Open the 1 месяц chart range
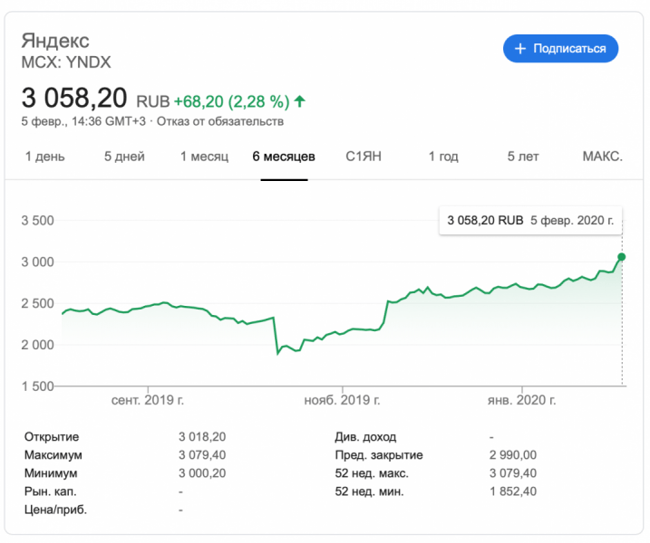The image size is (650, 543). tap(204, 157)
